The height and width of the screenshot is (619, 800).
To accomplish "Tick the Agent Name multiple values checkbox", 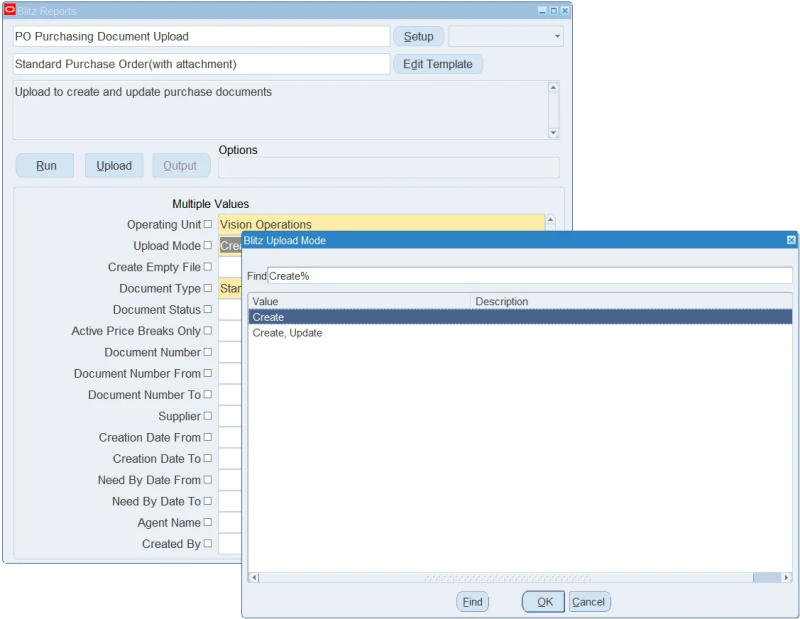I will tap(208, 522).
